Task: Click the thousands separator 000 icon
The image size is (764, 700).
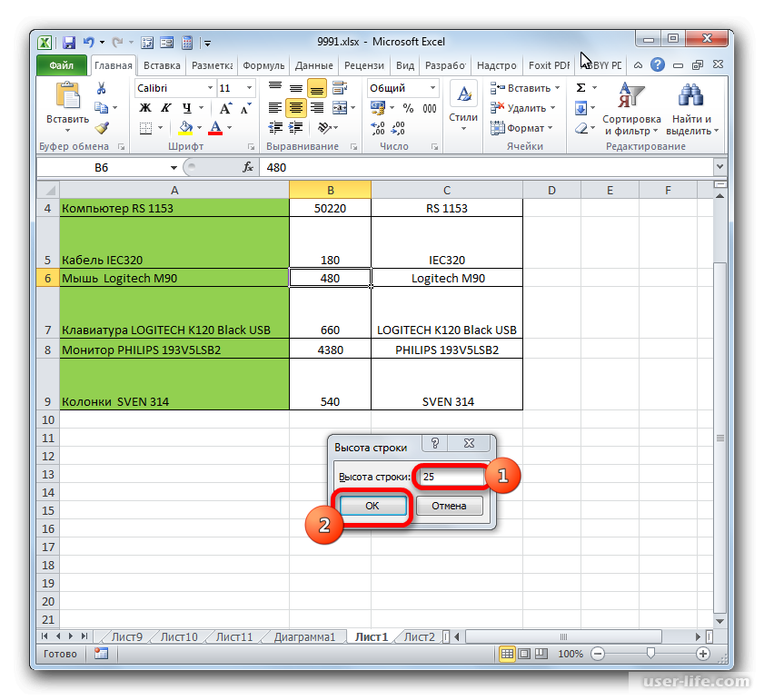Action: point(430,108)
